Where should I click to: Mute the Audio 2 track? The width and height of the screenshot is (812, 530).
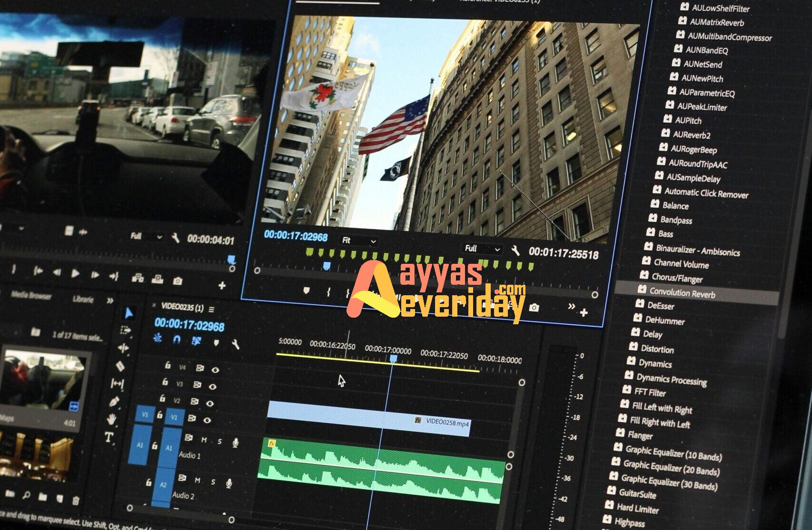point(197,480)
